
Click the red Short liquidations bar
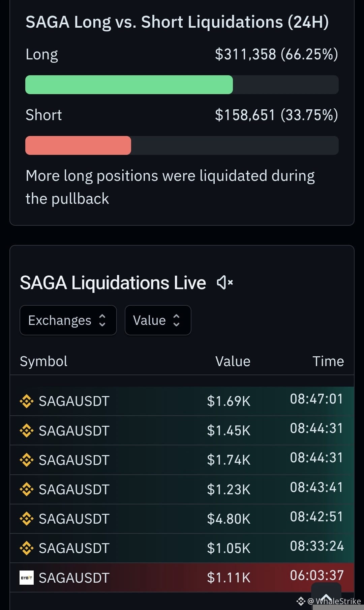coord(78,145)
